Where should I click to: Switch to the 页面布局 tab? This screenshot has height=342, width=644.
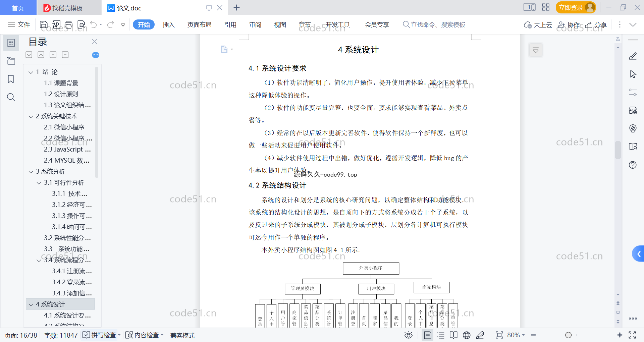click(x=199, y=24)
